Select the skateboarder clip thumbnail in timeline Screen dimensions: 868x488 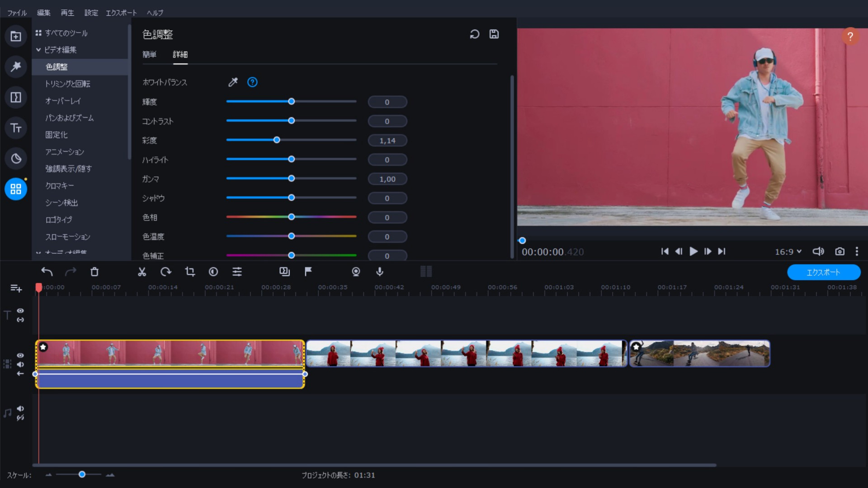coord(699,353)
